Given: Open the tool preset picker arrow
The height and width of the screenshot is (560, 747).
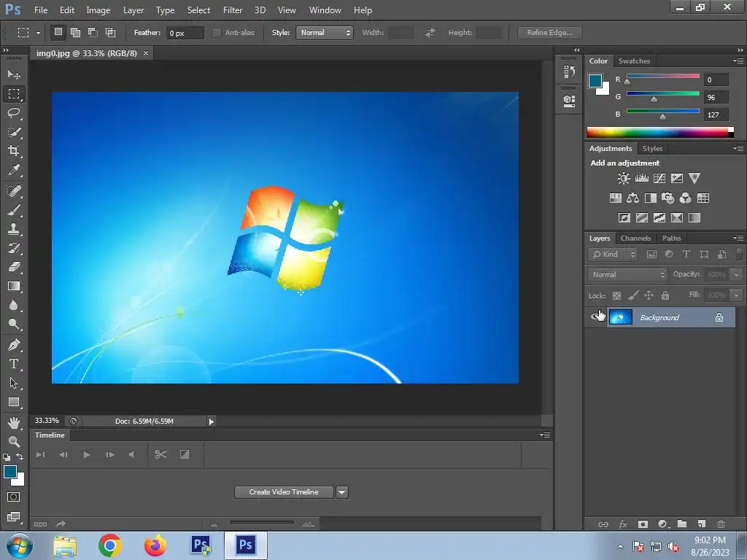Looking at the screenshot, I should [38, 34].
